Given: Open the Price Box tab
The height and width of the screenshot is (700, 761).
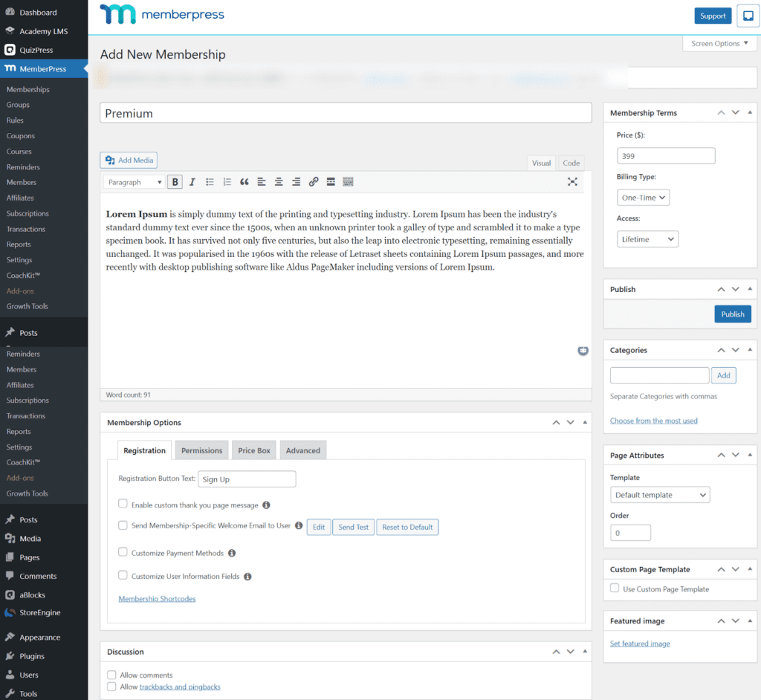Looking at the screenshot, I should [x=253, y=450].
